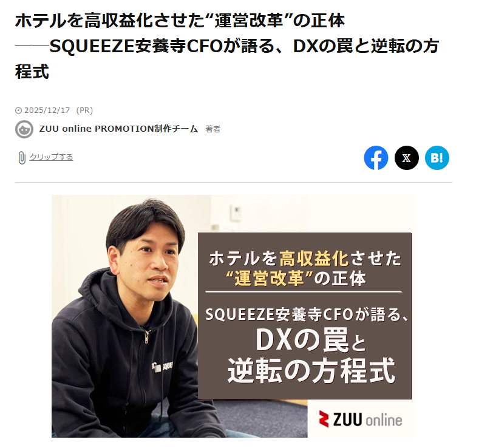Click the article headline about 運営改革の正体

pyautogui.click(x=226, y=46)
